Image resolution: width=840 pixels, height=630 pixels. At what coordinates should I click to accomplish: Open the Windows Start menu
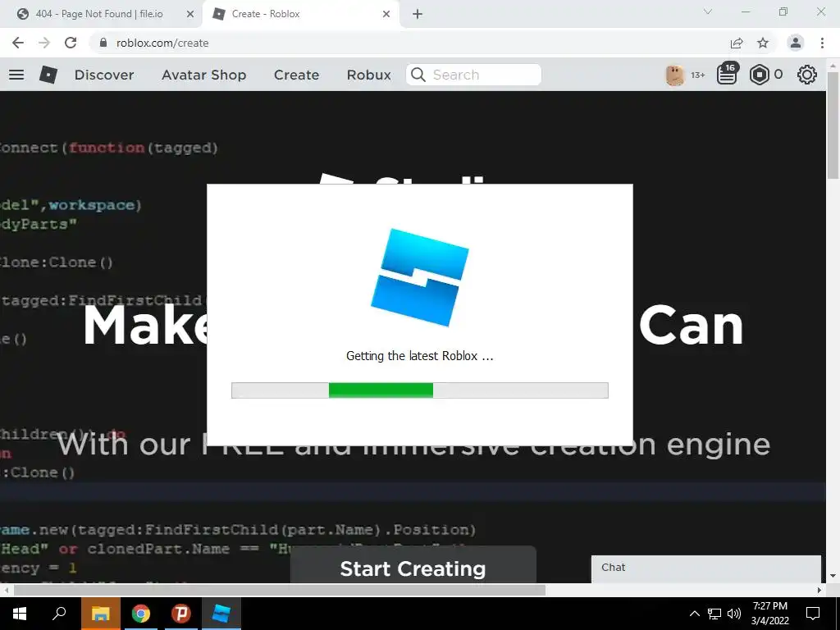[x=20, y=614]
